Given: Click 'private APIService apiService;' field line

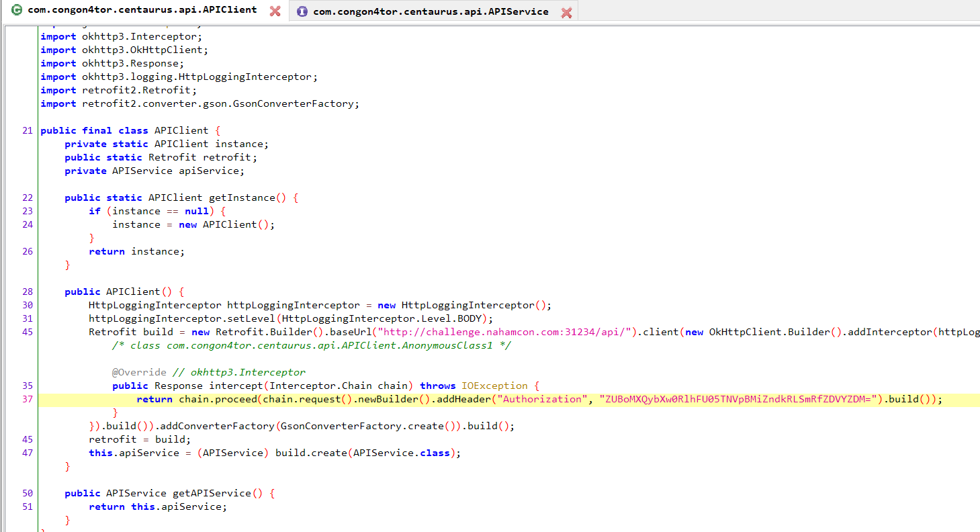Looking at the screenshot, I should [x=154, y=171].
